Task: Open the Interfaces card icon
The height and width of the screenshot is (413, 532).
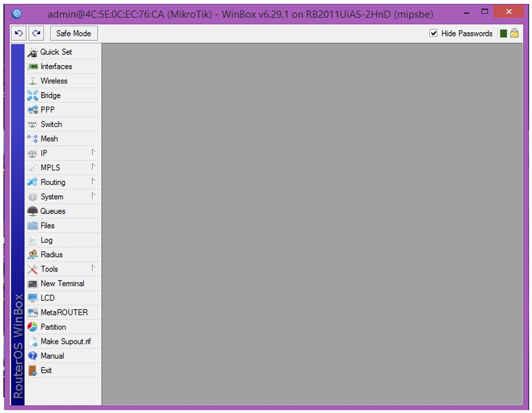Action: [33, 67]
